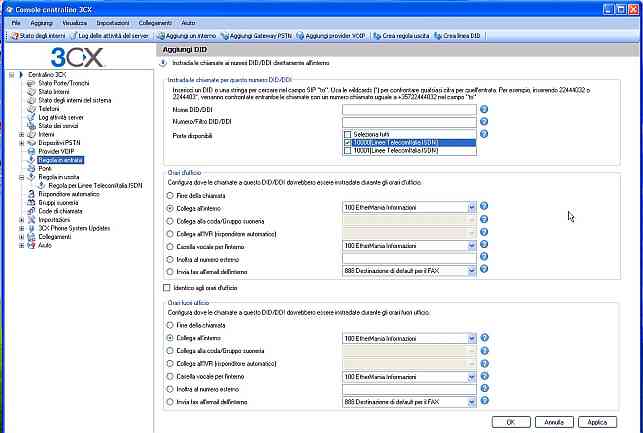This screenshot has height=433, width=643.
Task: Open the Visualizza menu
Action: (x=75, y=23)
